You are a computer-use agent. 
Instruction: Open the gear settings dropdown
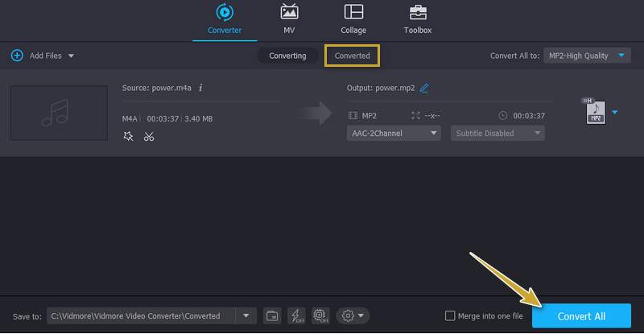coord(353,315)
